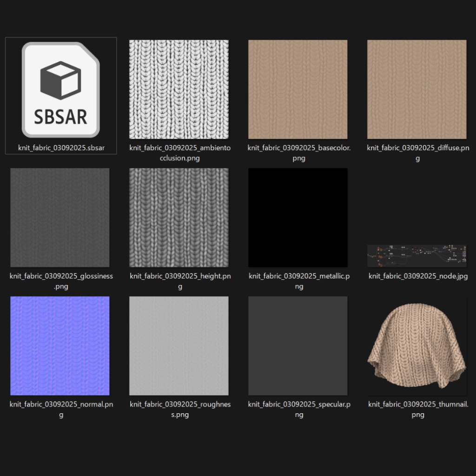The height and width of the screenshot is (476, 476).
Task: Click file name knit_fabric_03092025_glossiness.png
Action: [x=61, y=281]
